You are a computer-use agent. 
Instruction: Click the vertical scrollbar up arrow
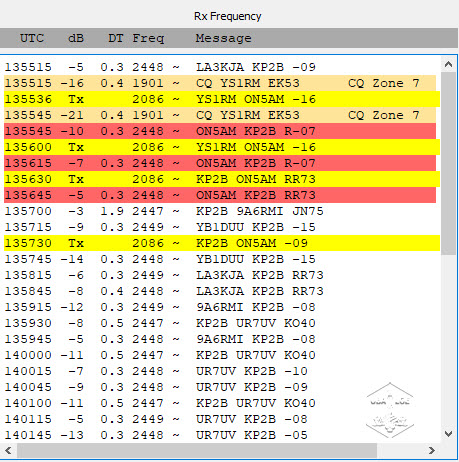(x=448, y=64)
